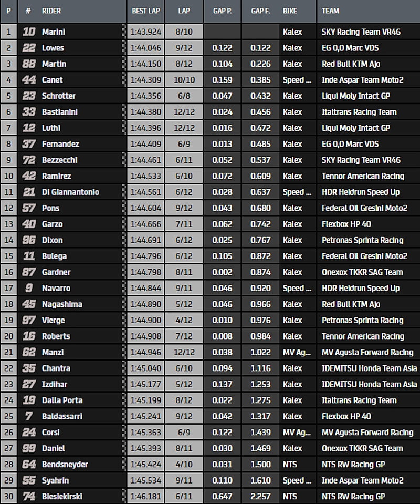This screenshot has height=504, width=420.
Task: Click the checkered flag beside Bastianini's lap time
Action: pyautogui.click(x=124, y=112)
